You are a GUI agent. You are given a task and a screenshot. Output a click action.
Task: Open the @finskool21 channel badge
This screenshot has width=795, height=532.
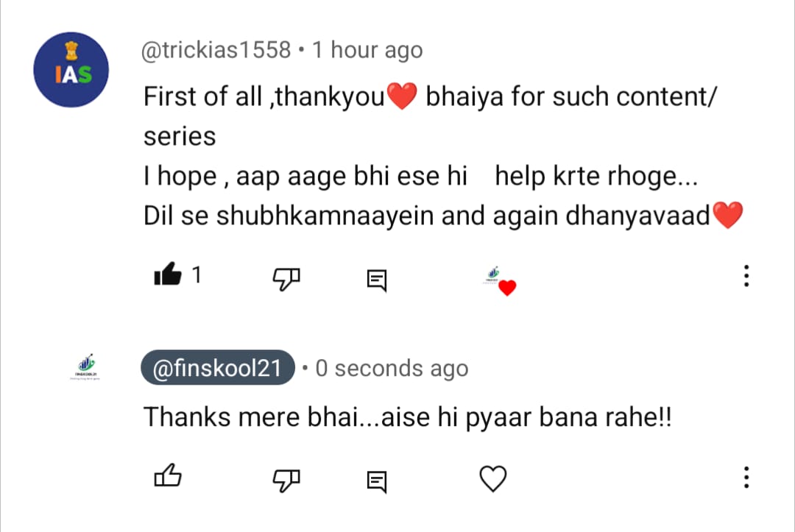tap(217, 369)
